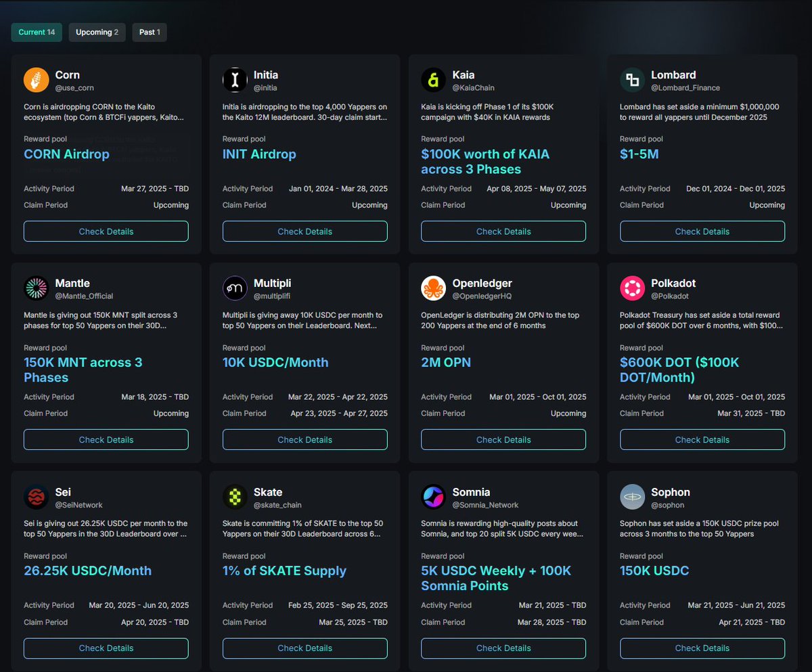This screenshot has height=672, width=812.
Task: Click the @use_corn handle
Action: tap(74, 88)
